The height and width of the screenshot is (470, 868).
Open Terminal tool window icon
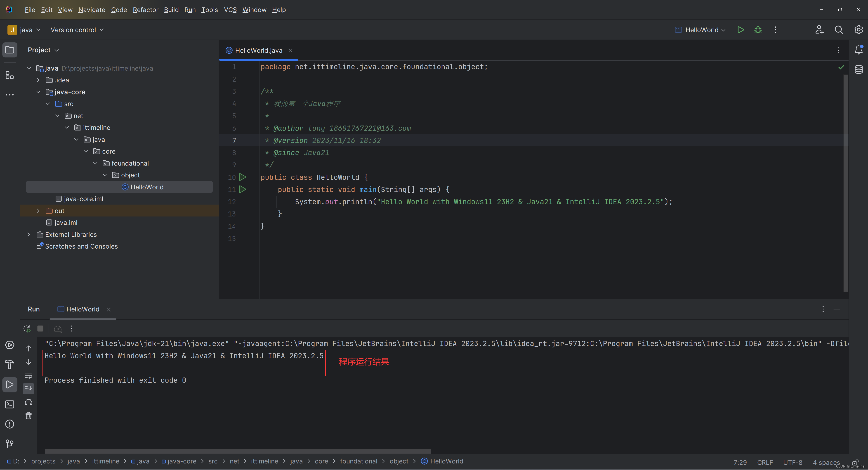(10, 404)
